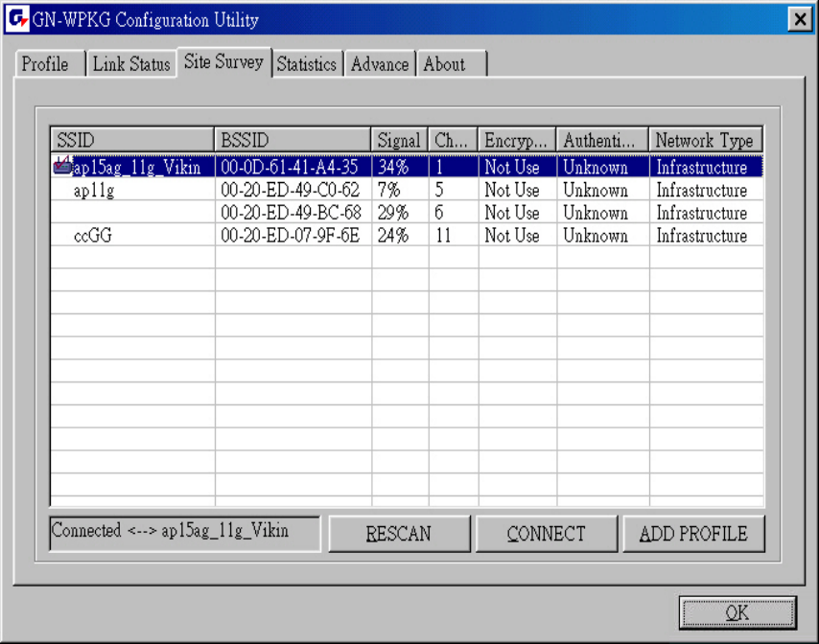
Task: Click the connected network icon beside ap15ag_11g_Vikin
Action: point(62,167)
